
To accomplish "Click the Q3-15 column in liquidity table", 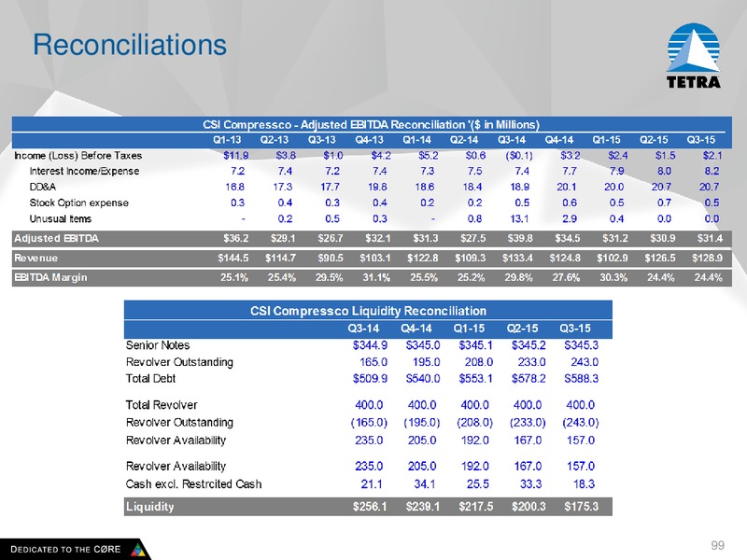I will point(575,329).
